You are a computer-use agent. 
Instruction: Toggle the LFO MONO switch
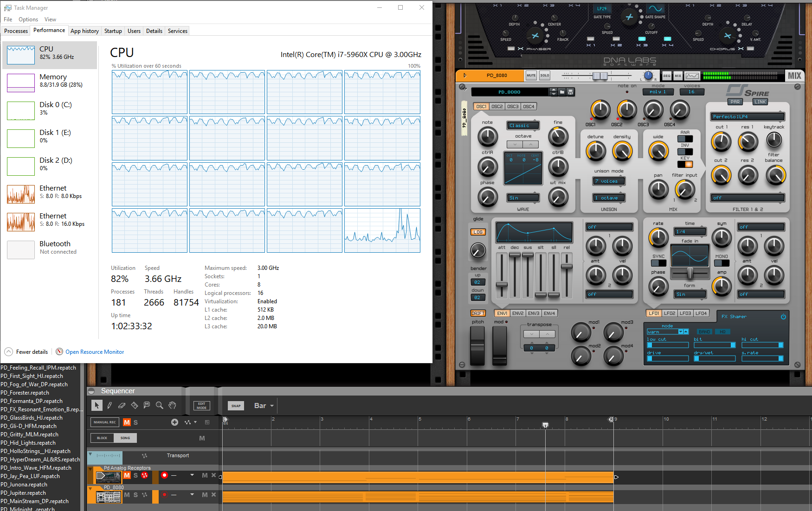click(x=722, y=263)
